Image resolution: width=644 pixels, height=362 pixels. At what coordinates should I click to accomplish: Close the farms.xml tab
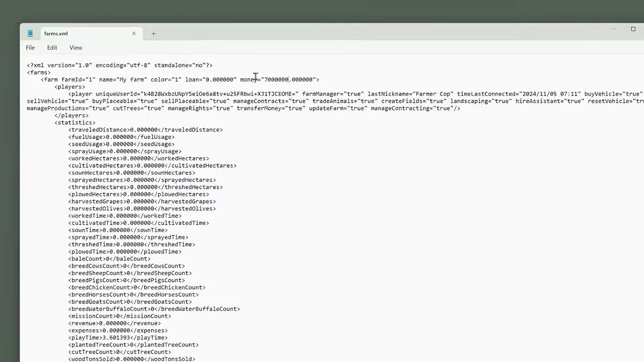(x=134, y=33)
